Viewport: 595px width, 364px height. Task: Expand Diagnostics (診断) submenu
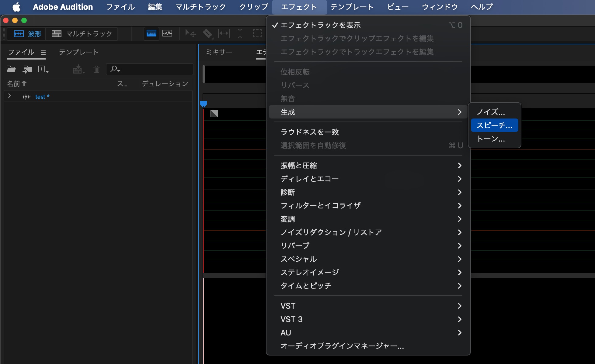[368, 192]
